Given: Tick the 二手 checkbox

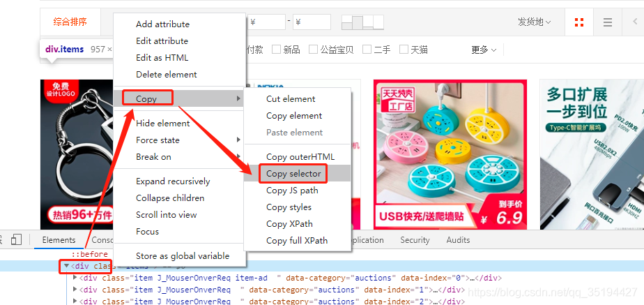Looking at the screenshot, I should (x=367, y=50).
